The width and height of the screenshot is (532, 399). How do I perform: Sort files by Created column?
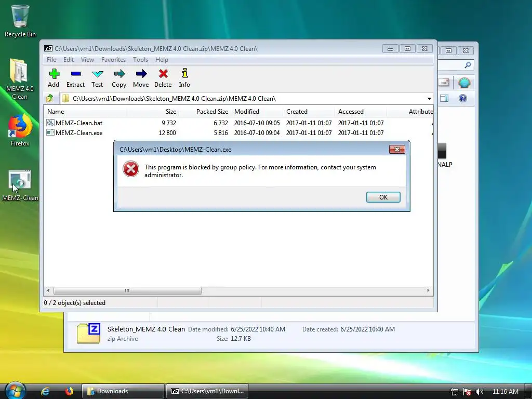(309, 112)
